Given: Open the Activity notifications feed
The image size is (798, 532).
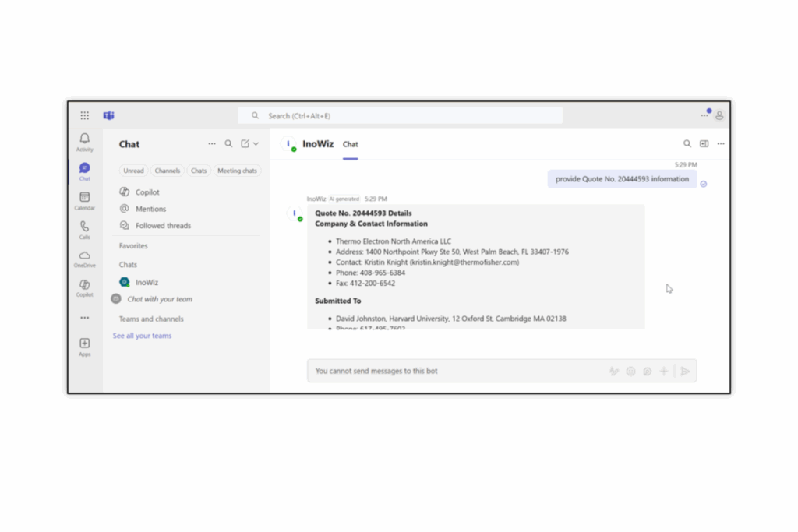Looking at the screenshot, I should pos(84,142).
